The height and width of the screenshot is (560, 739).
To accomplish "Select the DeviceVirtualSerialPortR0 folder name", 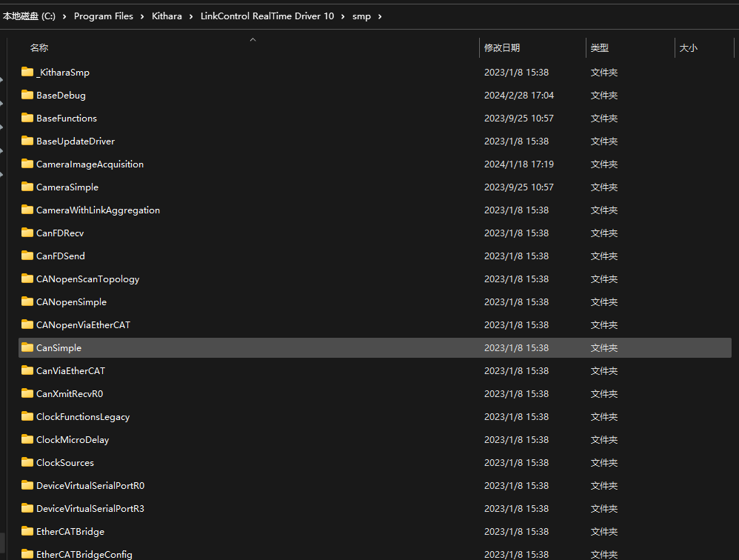I will [x=90, y=485].
